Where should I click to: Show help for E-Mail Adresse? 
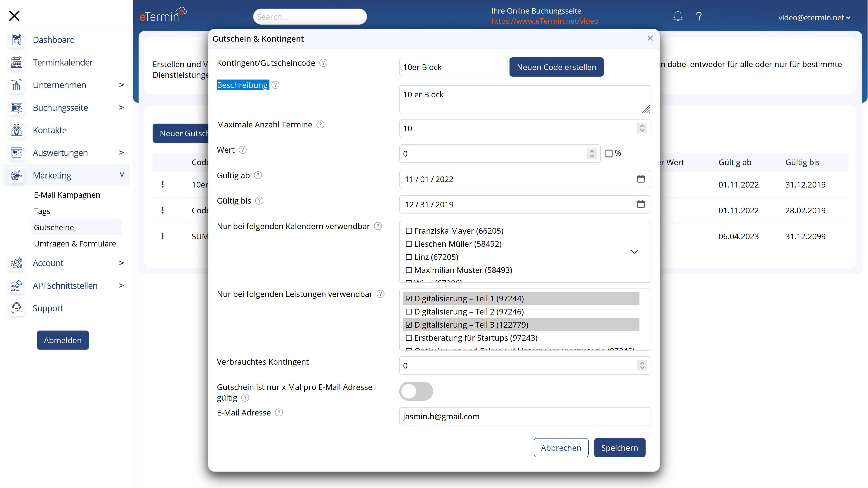click(279, 413)
